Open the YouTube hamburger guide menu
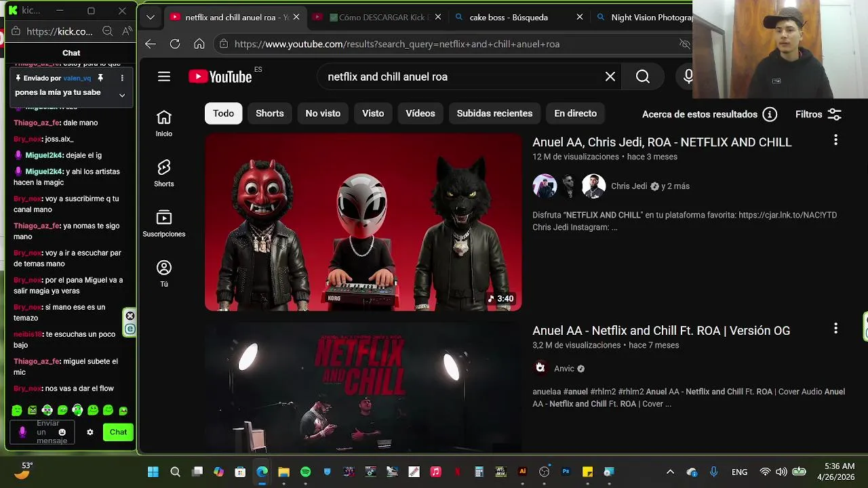Image resolution: width=868 pixels, height=488 pixels. click(164, 77)
